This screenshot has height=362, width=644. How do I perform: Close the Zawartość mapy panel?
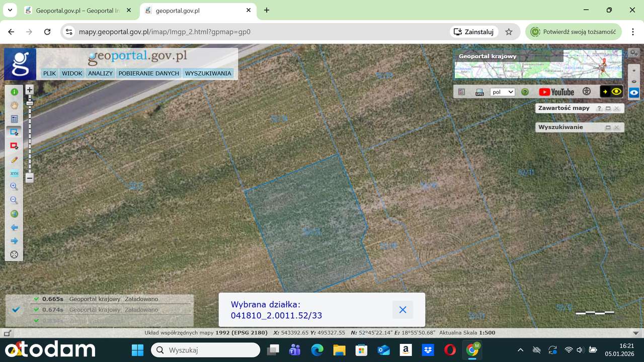(616, 109)
